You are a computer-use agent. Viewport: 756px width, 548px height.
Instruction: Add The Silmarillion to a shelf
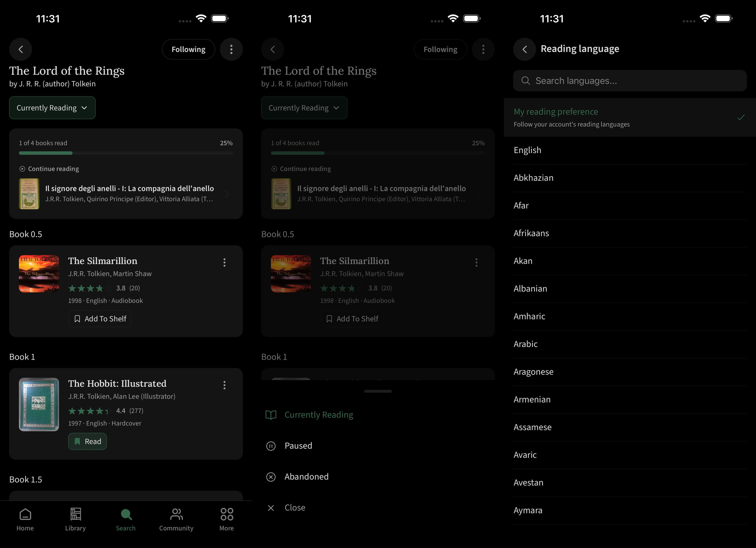point(100,319)
